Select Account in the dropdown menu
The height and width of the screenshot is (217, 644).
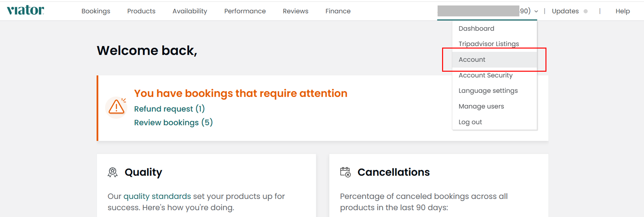click(x=472, y=59)
